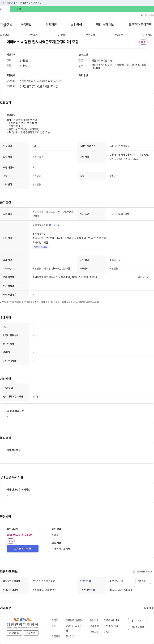The image size is (154, 644).
Task: Toggle 열람차단 button
Action: 31,633
